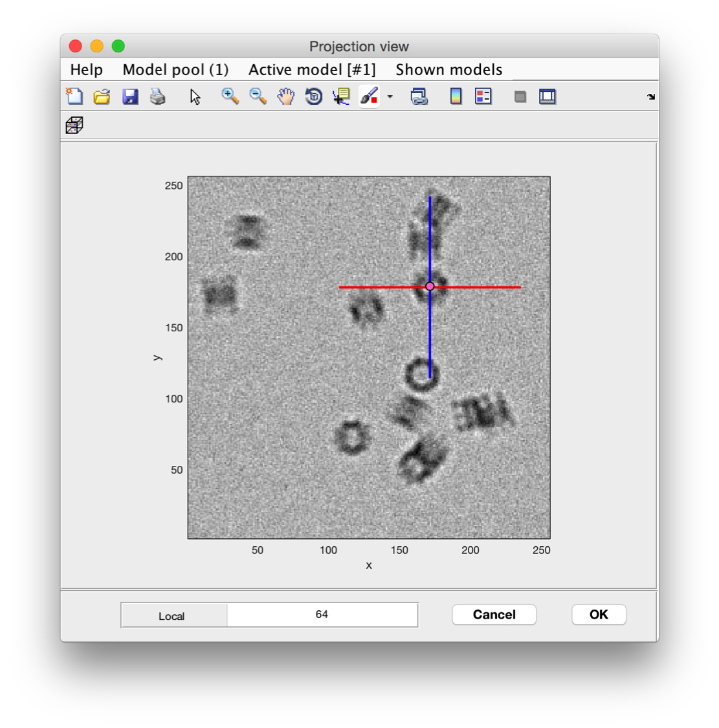Open the Active model [#1] menu
The image size is (719, 728).
coord(312,70)
